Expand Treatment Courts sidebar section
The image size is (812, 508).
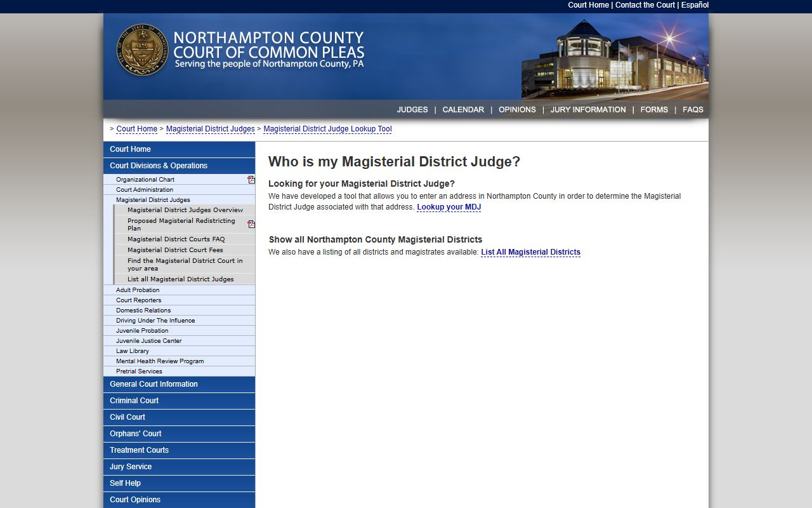179,450
